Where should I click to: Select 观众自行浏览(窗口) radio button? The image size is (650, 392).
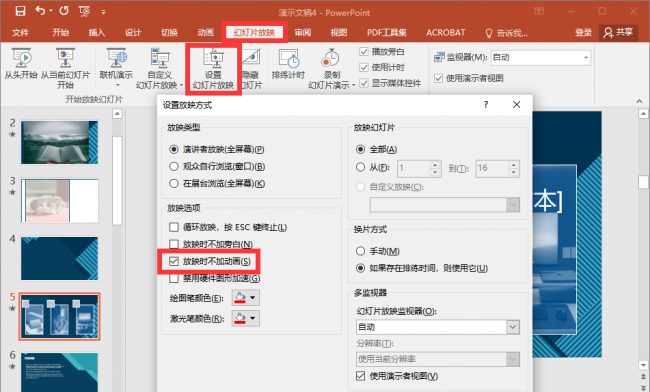click(174, 167)
